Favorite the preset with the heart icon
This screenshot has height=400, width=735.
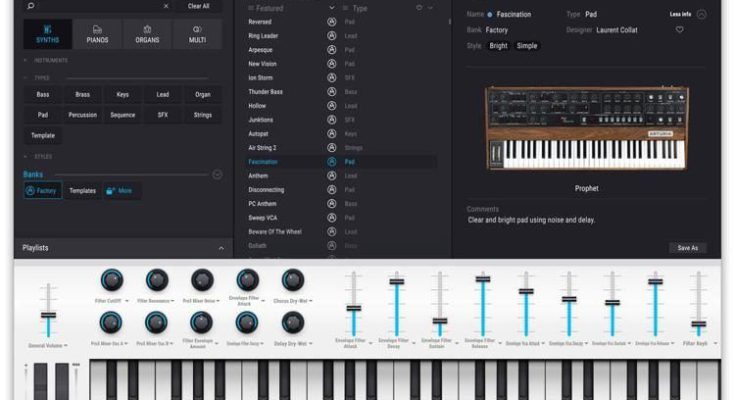point(679,30)
